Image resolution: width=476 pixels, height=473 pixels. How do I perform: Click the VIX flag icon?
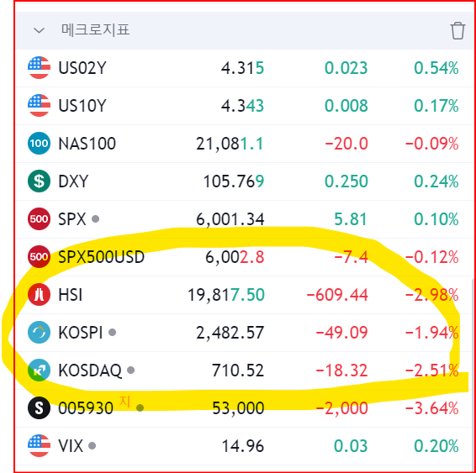pos(39,446)
